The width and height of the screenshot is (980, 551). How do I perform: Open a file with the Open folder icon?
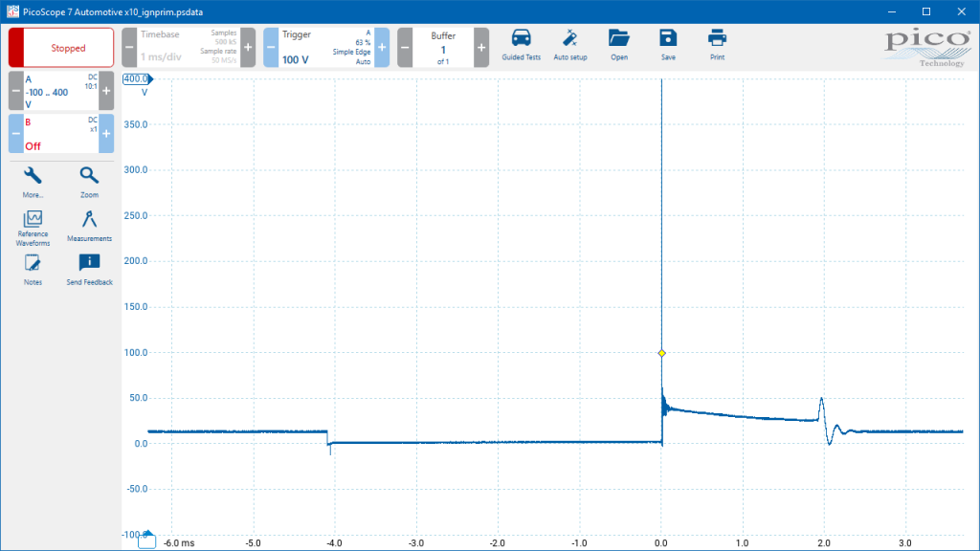(x=619, y=45)
